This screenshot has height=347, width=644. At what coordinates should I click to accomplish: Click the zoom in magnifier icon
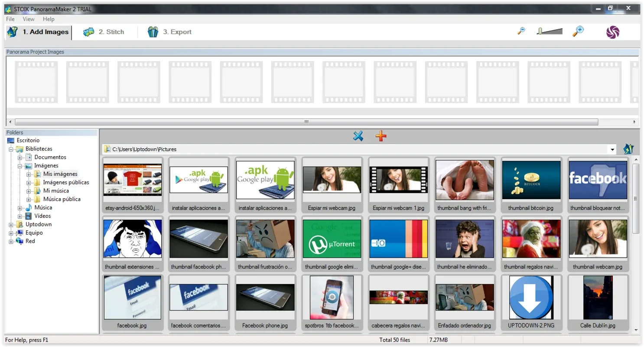(578, 31)
